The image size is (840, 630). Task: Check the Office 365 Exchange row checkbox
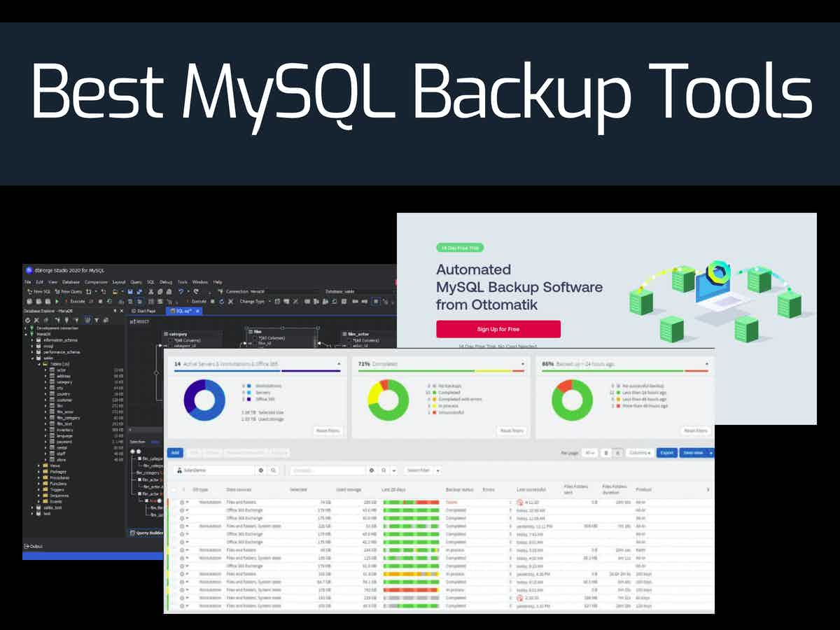(x=172, y=510)
